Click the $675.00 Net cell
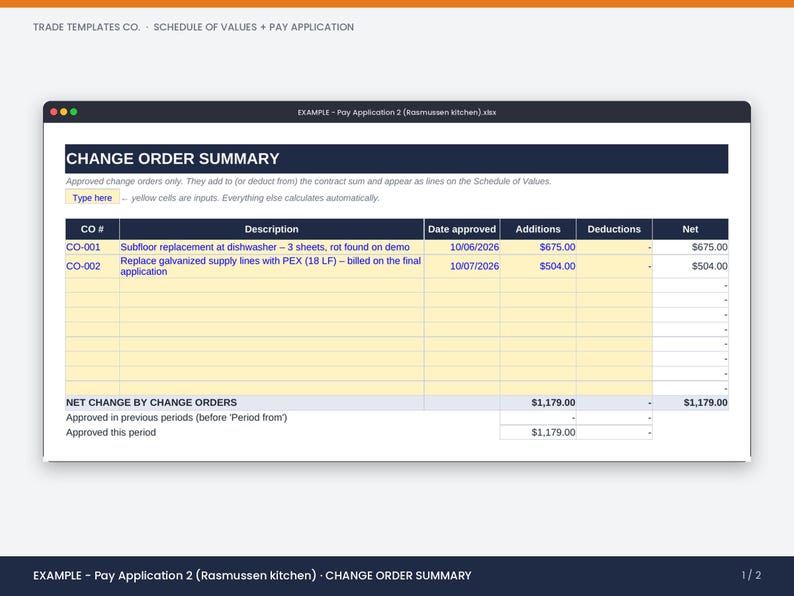The height and width of the screenshot is (596, 794). 690,247
